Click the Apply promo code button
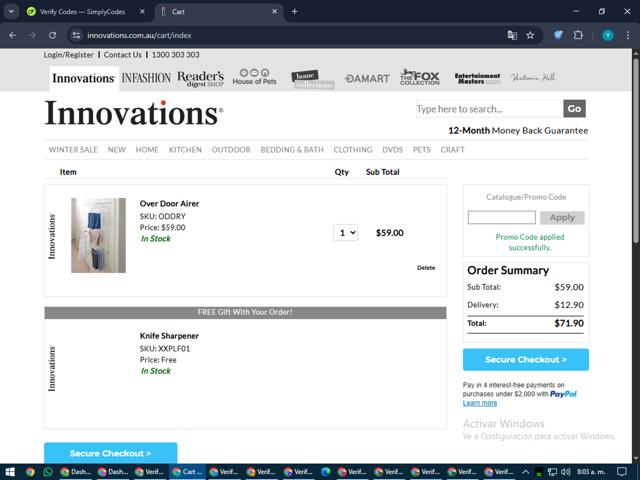This screenshot has width=640, height=480. click(x=562, y=218)
